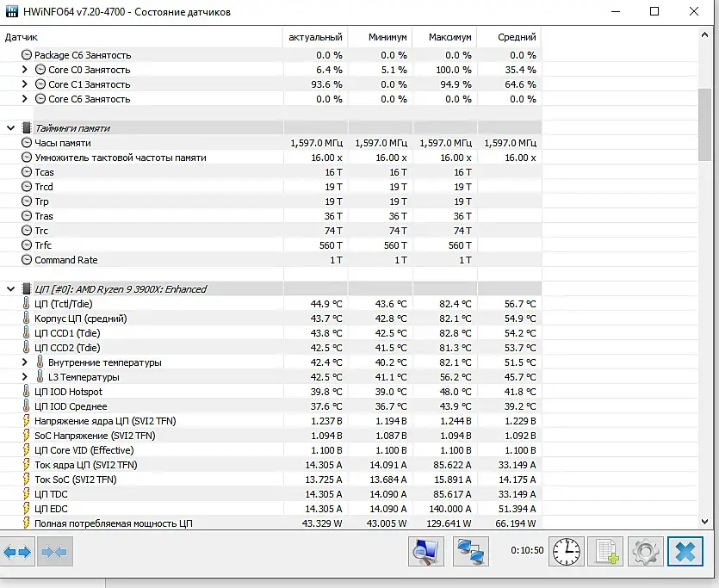Expand Core C1 Занятость row
The height and width of the screenshot is (588, 719).
(25, 84)
